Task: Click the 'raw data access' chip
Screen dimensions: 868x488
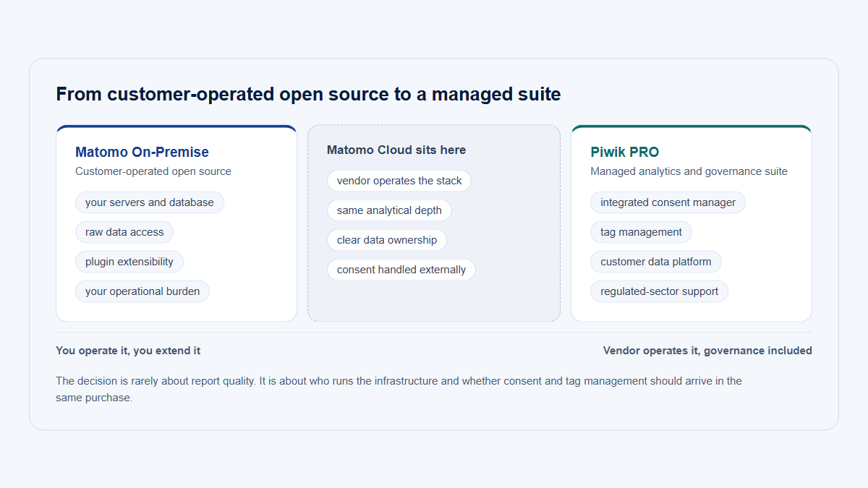Action: [x=124, y=232]
